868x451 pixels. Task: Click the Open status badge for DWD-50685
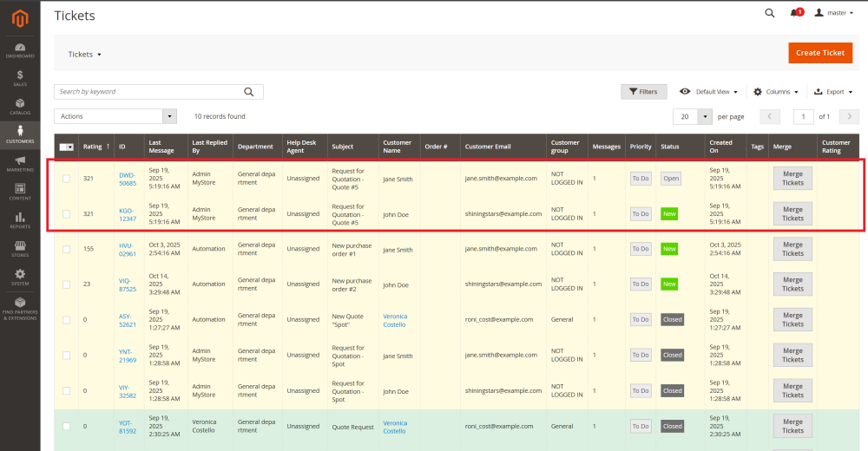point(671,179)
